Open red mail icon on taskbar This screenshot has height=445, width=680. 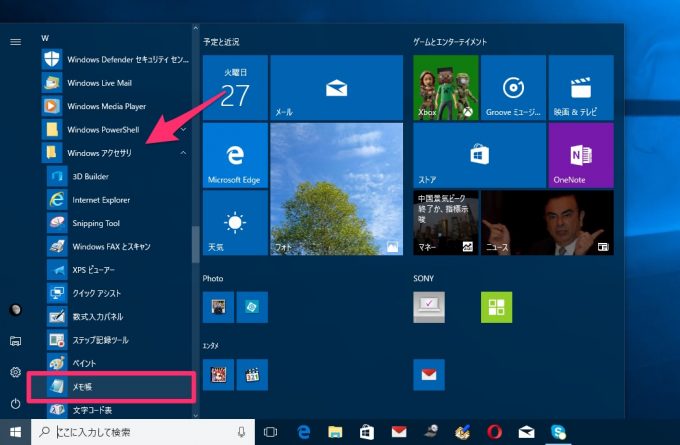pyautogui.click(x=399, y=432)
